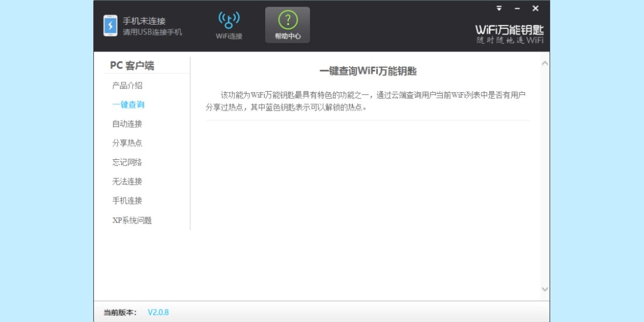Click the V2.0.8 version number
Image resolution: width=644 pixels, height=322 pixels.
pyautogui.click(x=158, y=312)
